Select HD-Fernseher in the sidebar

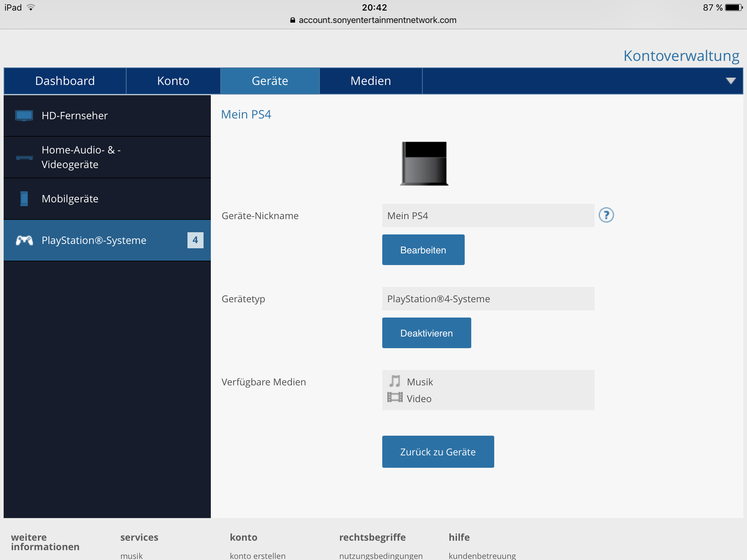pos(107,116)
